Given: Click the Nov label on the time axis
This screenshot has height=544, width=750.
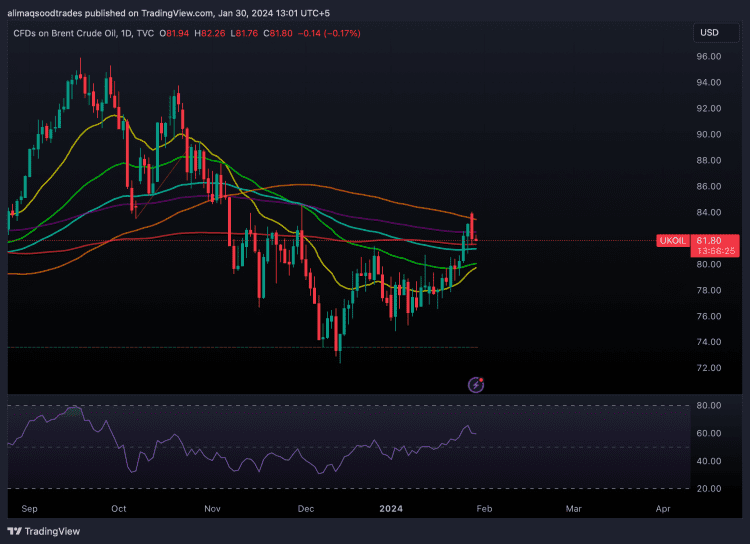Looking at the screenshot, I should [x=212, y=508].
